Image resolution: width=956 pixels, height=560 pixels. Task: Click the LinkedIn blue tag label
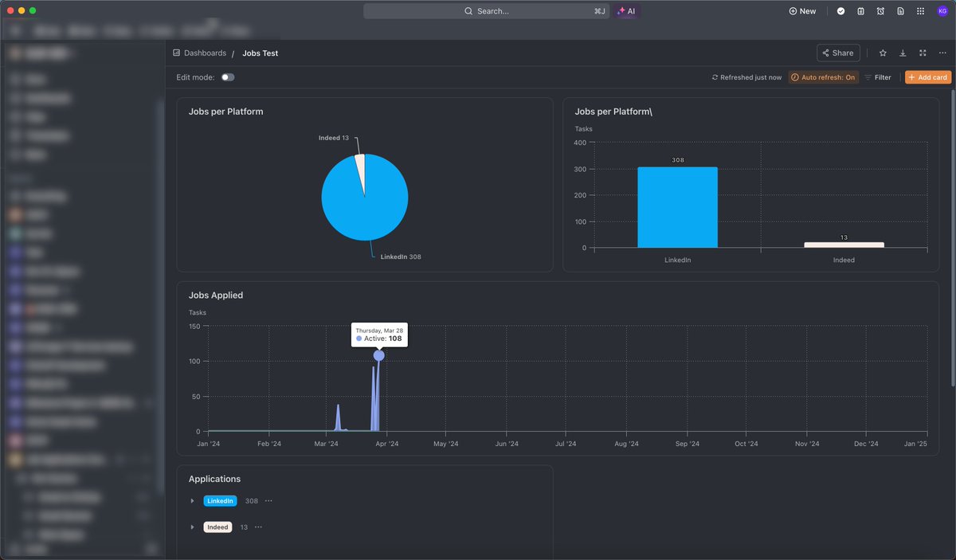220,501
